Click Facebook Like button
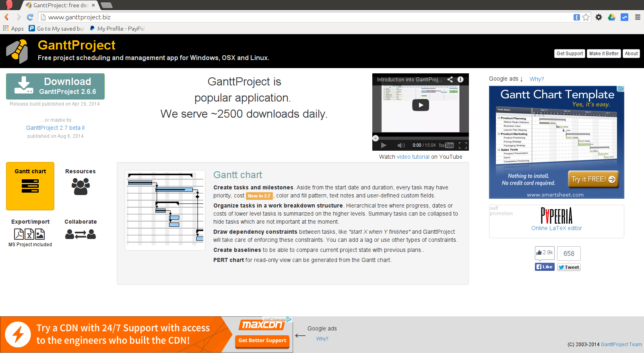 pyautogui.click(x=545, y=267)
